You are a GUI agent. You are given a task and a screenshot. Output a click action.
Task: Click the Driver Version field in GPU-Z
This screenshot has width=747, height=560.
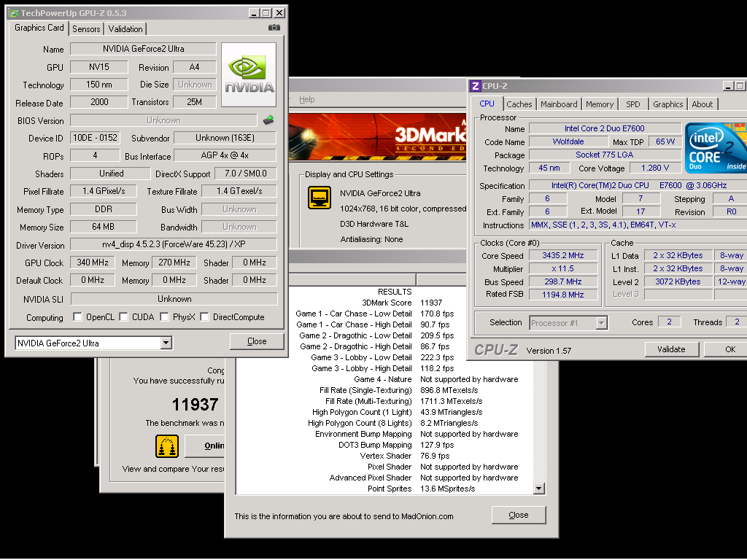point(174,244)
